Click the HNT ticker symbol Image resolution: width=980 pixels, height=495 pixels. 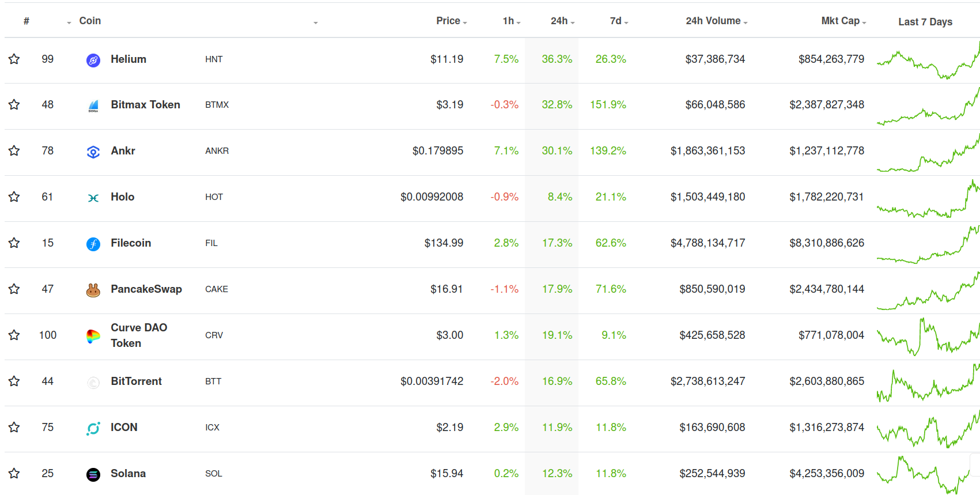point(214,59)
